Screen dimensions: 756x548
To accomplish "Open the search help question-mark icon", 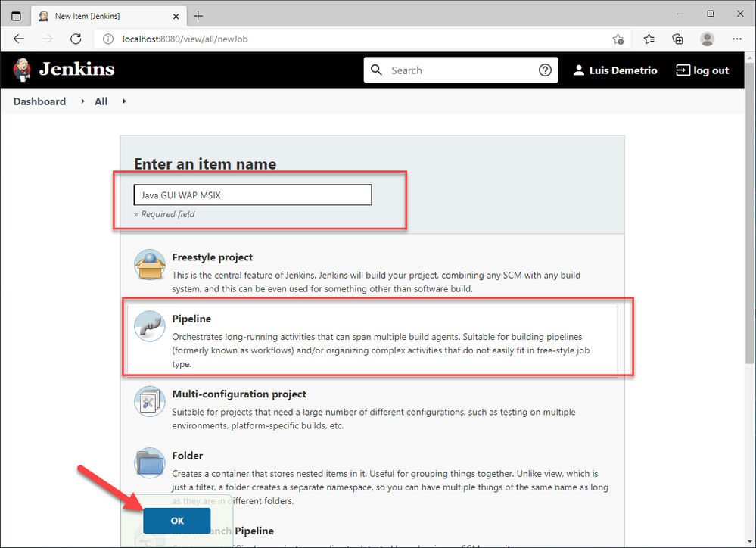I will pyautogui.click(x=545, y=70).
